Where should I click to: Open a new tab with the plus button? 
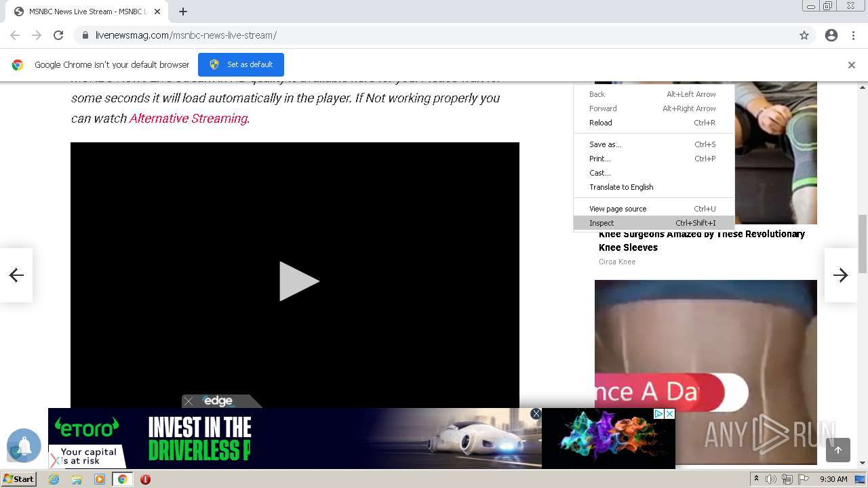[183, 12]
